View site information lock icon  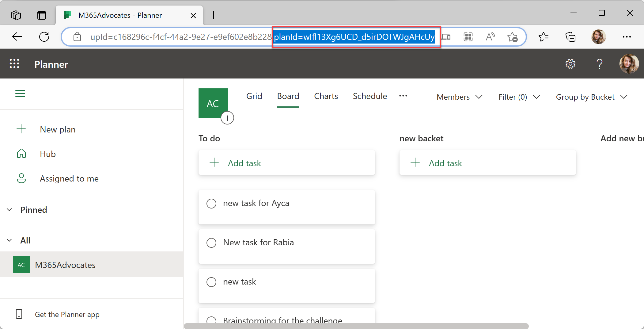pos(77,37)
